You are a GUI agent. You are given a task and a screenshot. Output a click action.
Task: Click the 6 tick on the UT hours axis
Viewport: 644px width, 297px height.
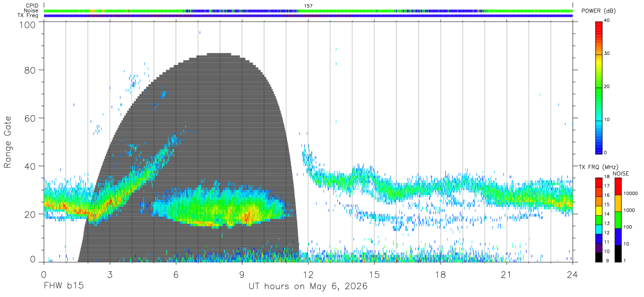176,274
